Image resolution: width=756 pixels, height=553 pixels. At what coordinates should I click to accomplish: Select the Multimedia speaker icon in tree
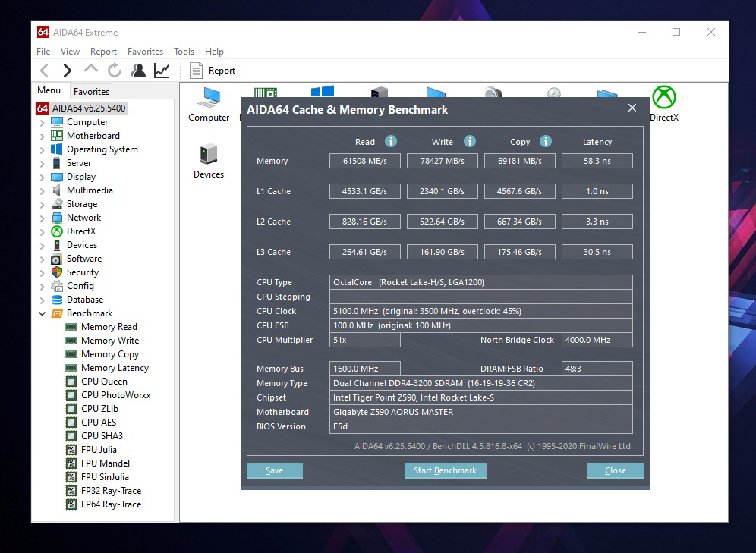[x=57, y=190]
